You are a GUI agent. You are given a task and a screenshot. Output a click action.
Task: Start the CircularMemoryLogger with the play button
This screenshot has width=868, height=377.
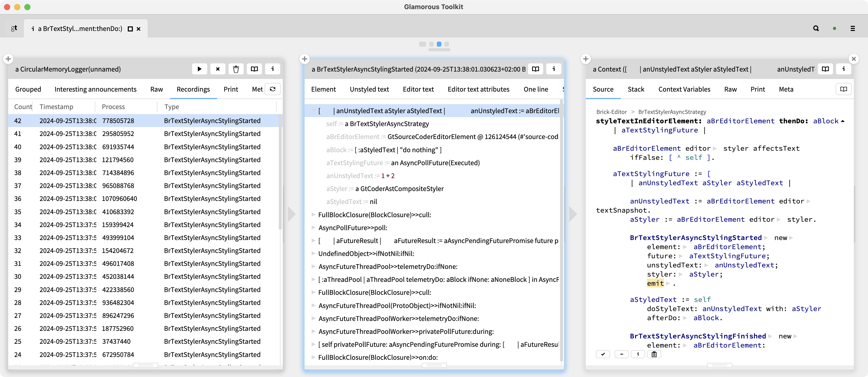[x=200, y=69]
